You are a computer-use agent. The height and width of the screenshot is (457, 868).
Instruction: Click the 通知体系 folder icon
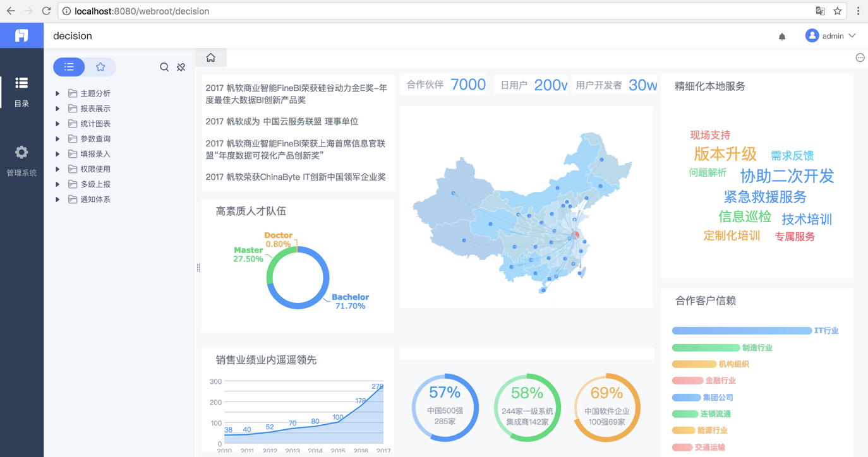point(73,199)
